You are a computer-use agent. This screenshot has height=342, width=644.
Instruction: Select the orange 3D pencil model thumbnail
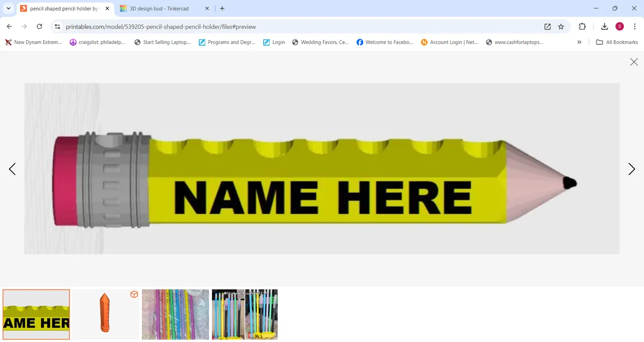106,314
